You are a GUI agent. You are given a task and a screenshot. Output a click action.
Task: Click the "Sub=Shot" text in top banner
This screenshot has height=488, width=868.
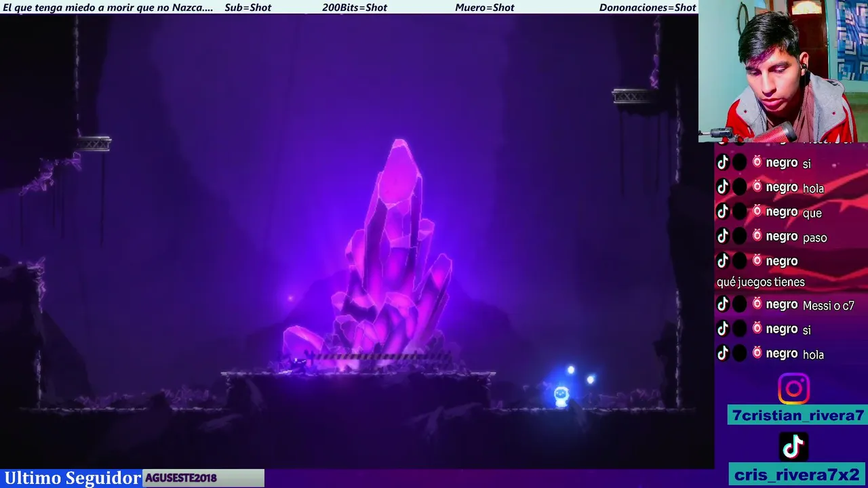pos(248,7)
